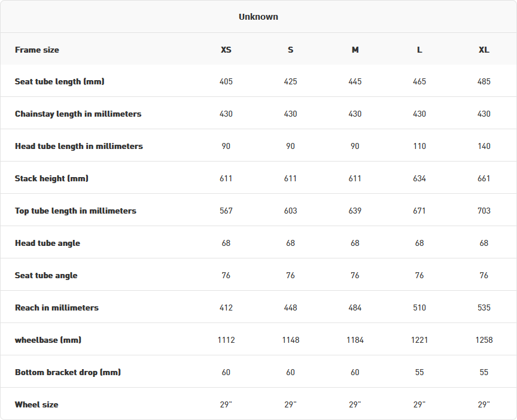The image size is (517, 420).
Task: Click the wheelbase row label
Action: tap(48, 340)
